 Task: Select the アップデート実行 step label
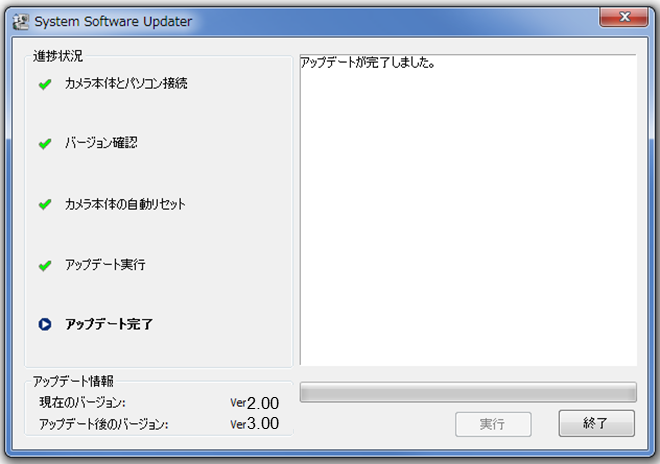point(104,265)
